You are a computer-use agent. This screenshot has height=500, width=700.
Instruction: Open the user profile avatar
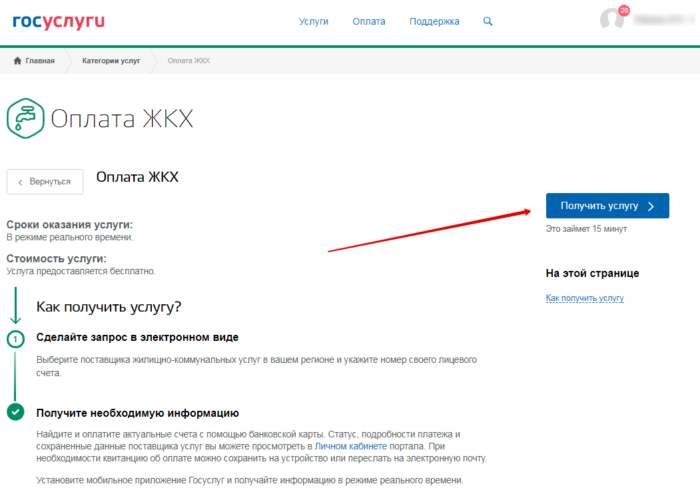coord(612,19)
